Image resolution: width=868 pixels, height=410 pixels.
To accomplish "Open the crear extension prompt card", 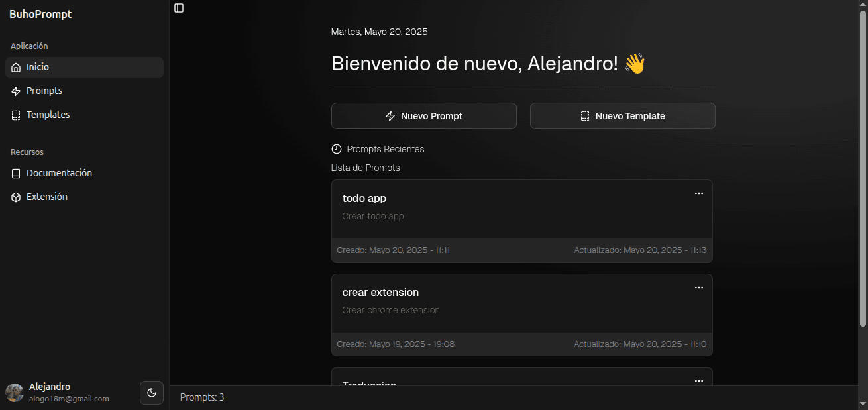I will click(x=522, y=315).
